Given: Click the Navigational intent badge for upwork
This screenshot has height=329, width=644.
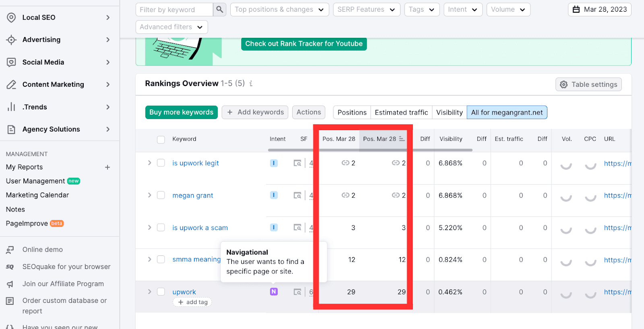Looking at the screenshot, I should (x=274, y=292).
